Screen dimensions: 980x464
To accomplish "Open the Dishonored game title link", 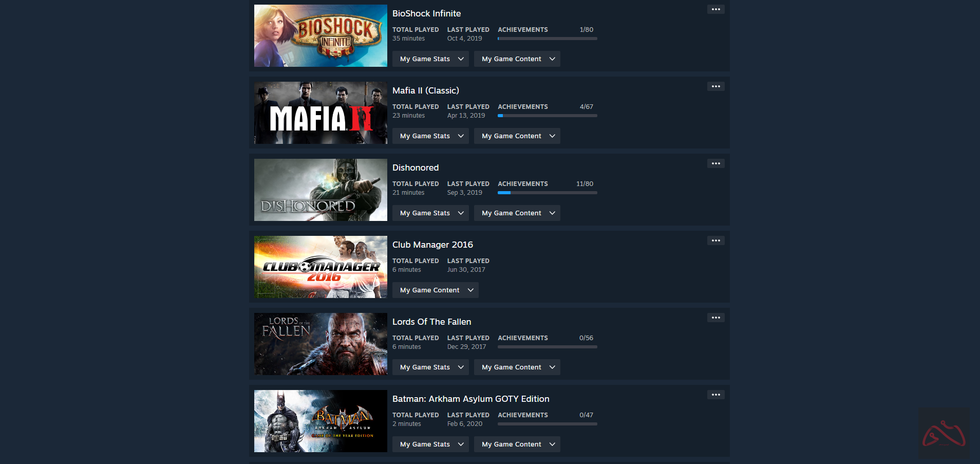I will pyautogui.click(x=416, y=168).
